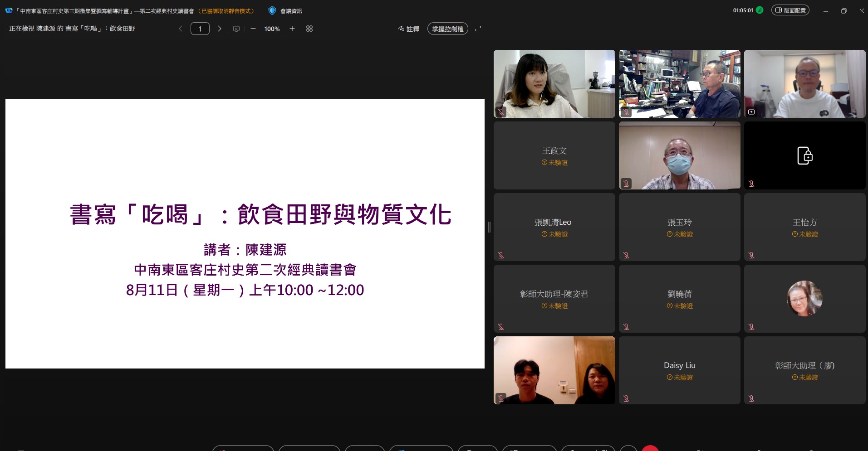Click the shield icon next to 會議資訊
The image size is (868, 451).
click(272, 10)
